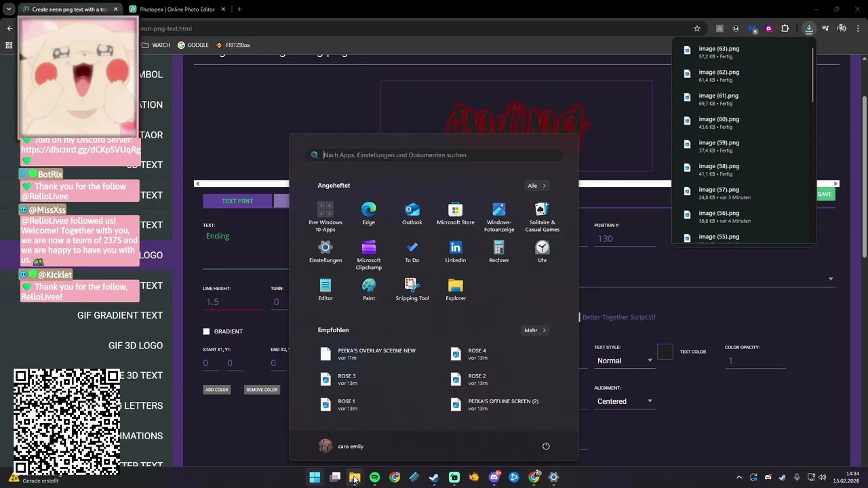Launch Solitaire & Casual Games

(542, 217)
